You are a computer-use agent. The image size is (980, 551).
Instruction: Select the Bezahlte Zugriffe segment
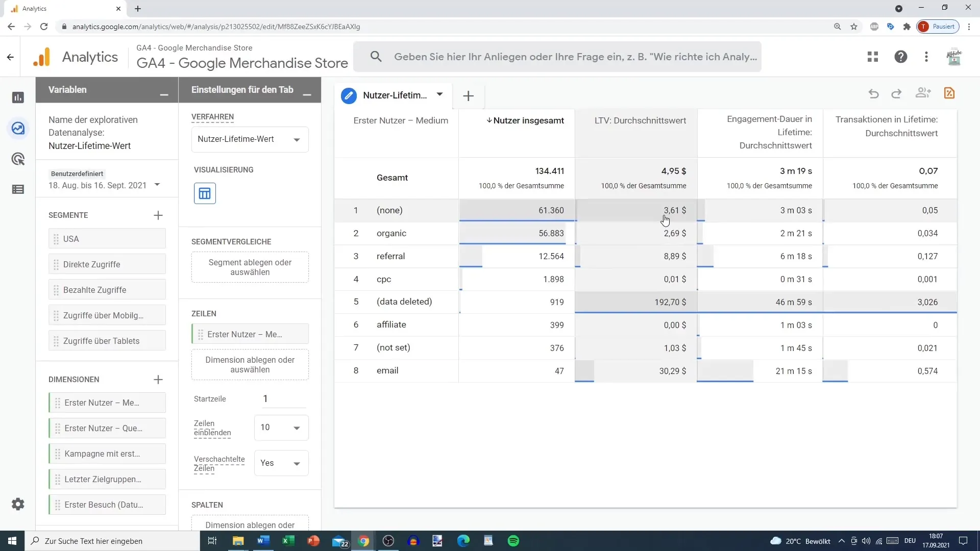coord(107,290)
